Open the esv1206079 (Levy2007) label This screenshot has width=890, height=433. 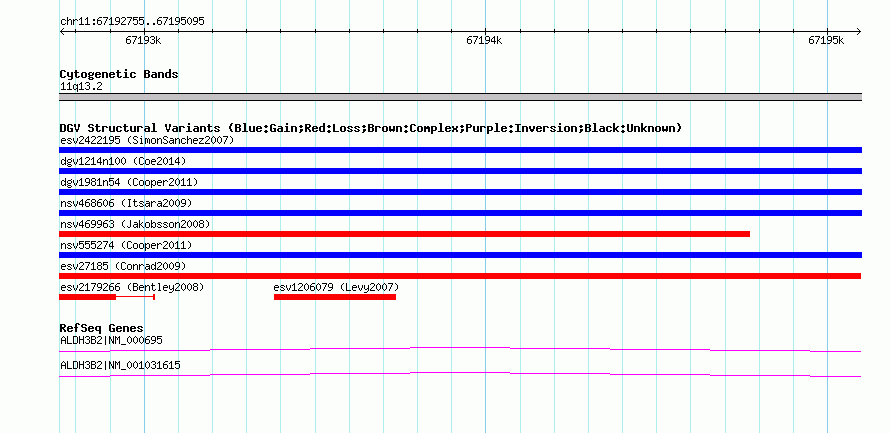tap(337, 287)
